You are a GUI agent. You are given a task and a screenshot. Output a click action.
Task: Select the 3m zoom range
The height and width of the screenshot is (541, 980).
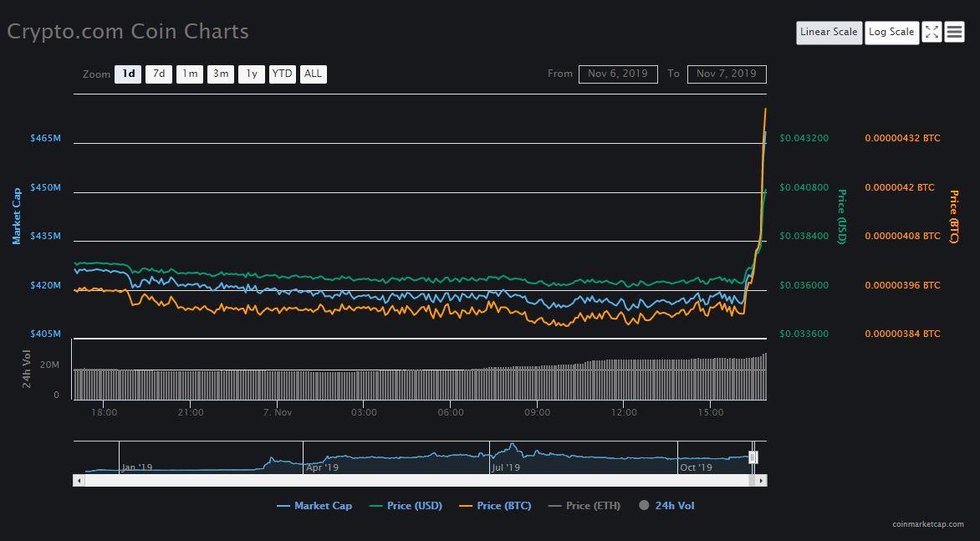(221, 74)
